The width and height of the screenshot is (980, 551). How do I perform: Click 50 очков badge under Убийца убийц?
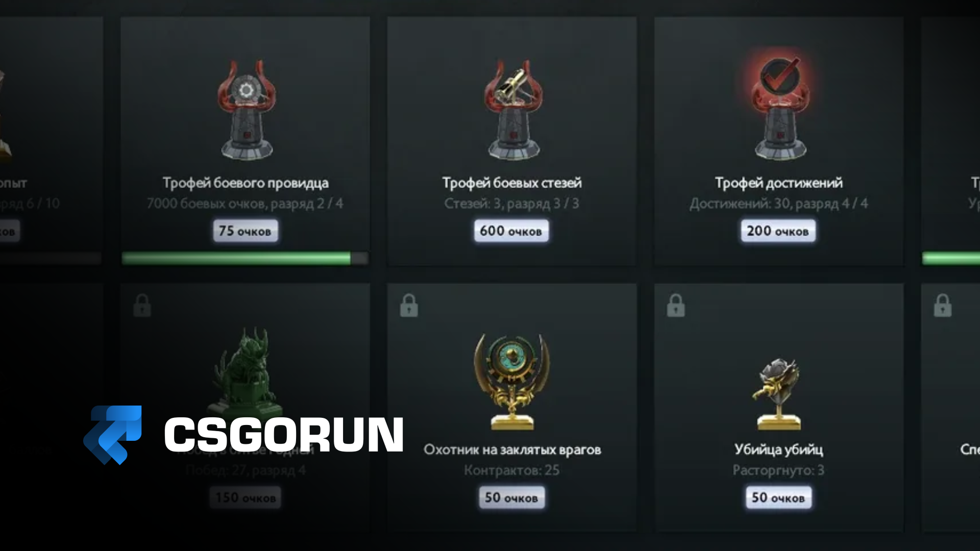(778, 497)
